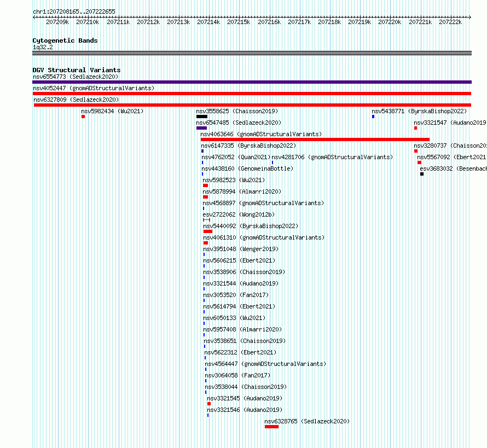Image resolution: width=487 pixels, height=448 pixels.
Task: Click red marker under nsv3321547
Action: [x=415, y=128]
